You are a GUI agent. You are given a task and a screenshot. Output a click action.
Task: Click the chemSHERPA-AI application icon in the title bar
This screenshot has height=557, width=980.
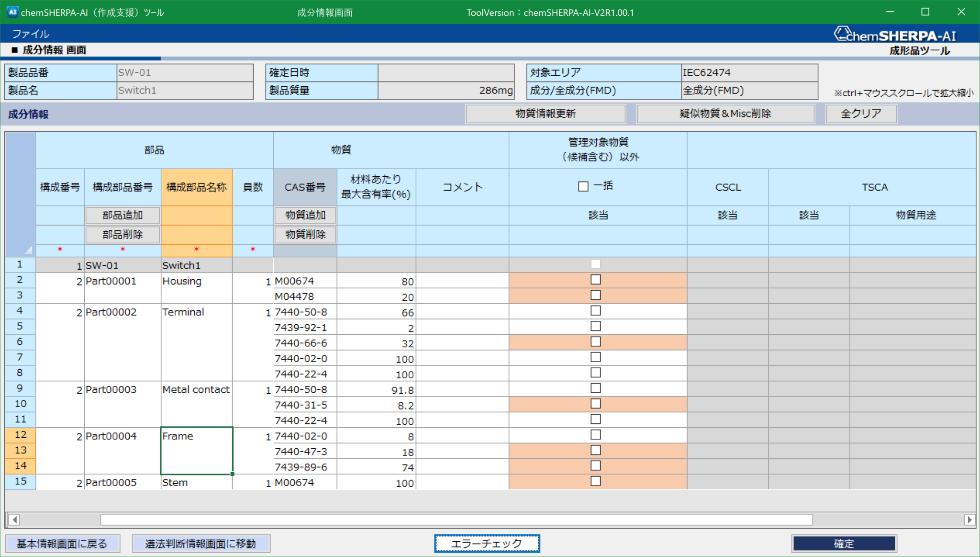[x=12, y=12]
